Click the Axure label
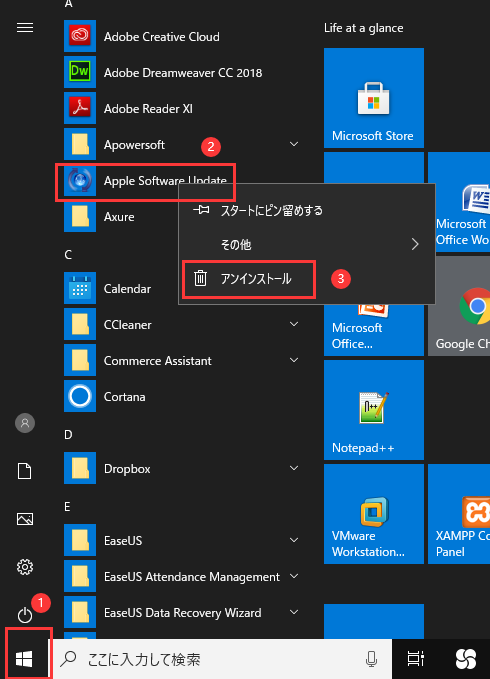Viewport: 490px width, 679px height. 119,217
